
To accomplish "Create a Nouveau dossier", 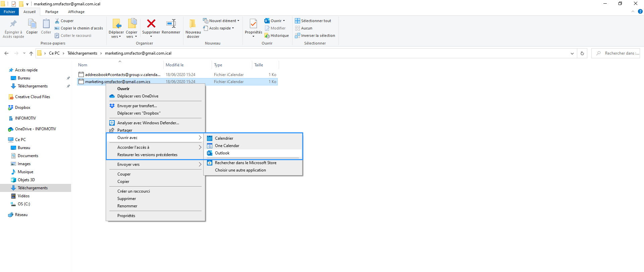I will [193, 28].
